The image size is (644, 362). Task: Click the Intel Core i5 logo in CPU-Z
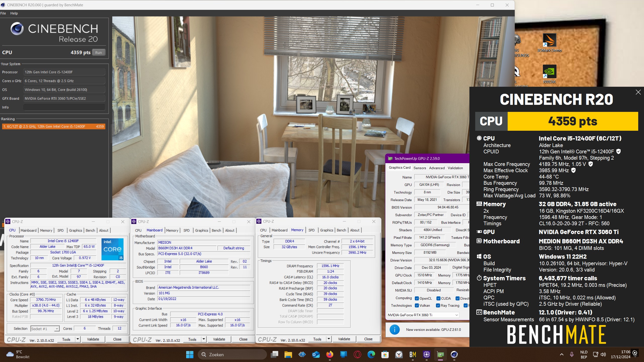[x=112, y=249]
